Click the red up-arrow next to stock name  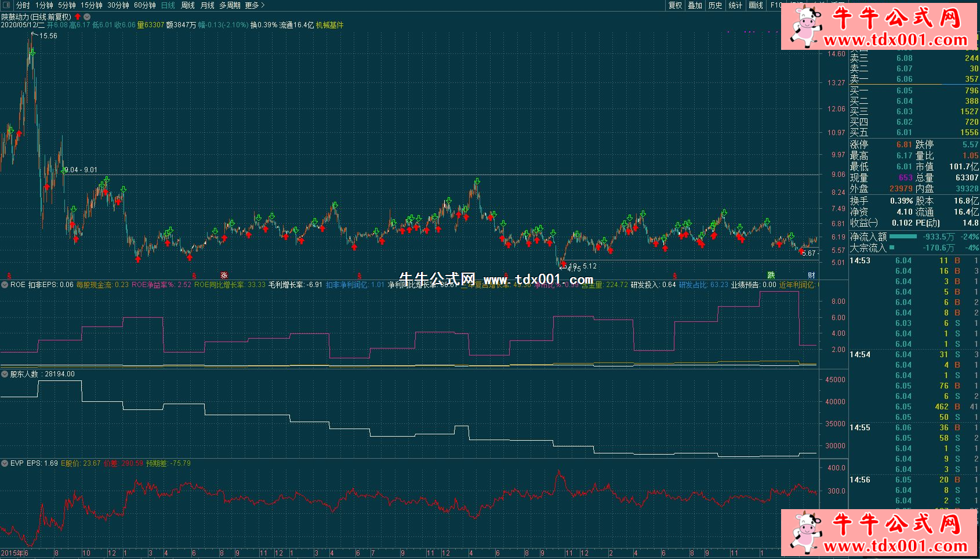(78, 17)
